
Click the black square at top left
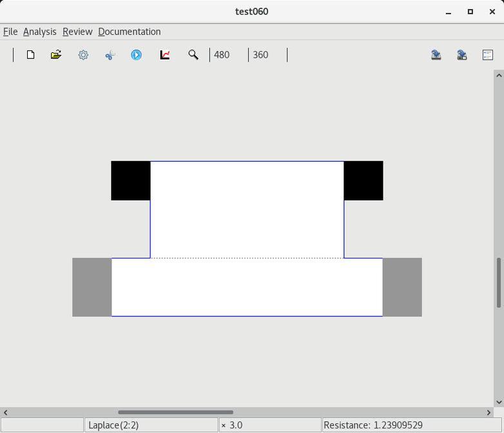coord(131,180)
